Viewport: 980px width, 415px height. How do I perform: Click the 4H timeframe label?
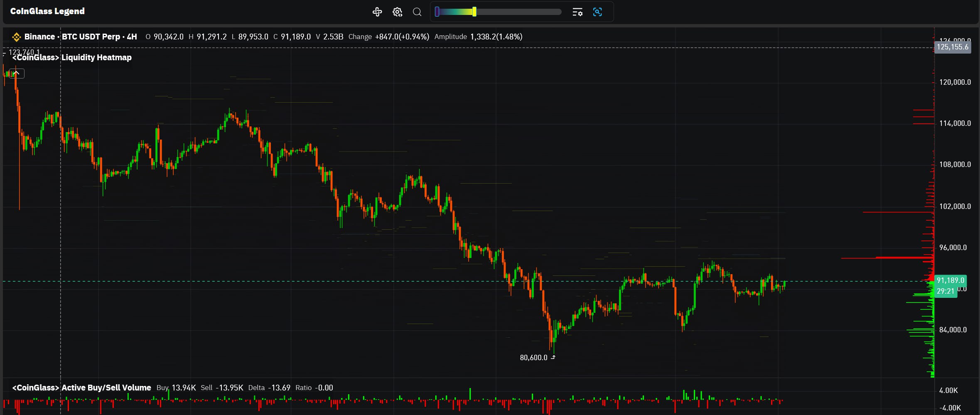[x=132, y=37]
